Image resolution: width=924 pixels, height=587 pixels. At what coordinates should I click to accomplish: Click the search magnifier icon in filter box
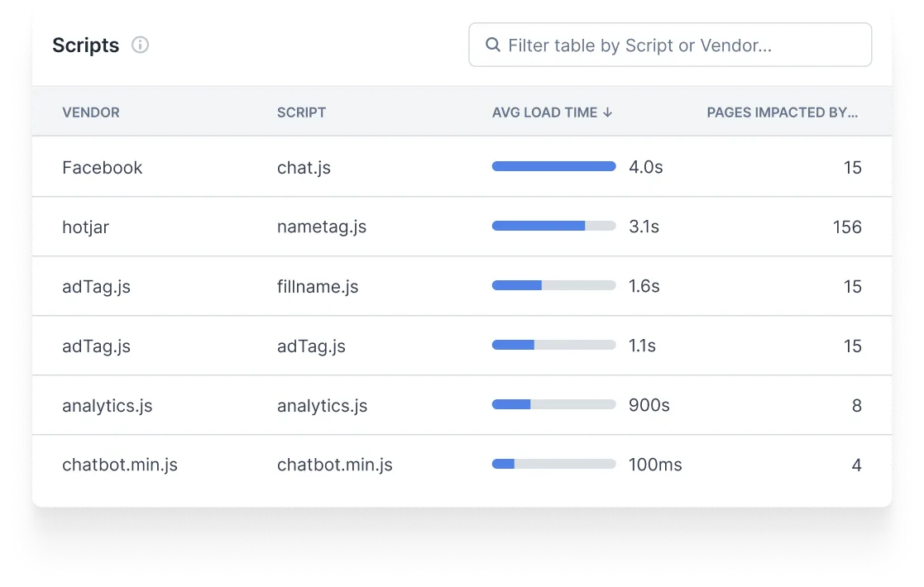point(493,45)
